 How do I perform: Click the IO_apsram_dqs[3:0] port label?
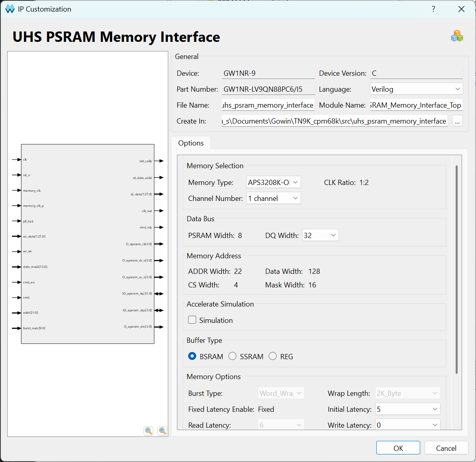click(137, 310)
